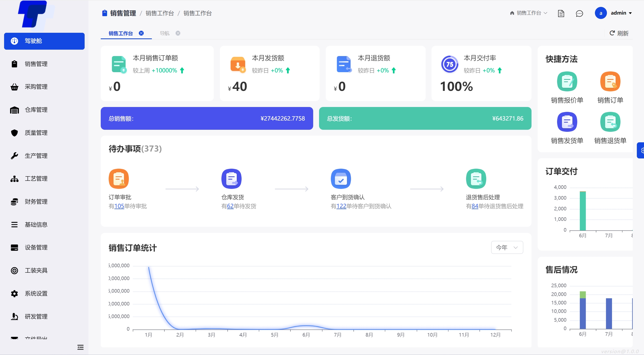644x355 pixels.
Task: Click the 7月 bar in 售后情况 chart
Action: click(x=609, y=314)
